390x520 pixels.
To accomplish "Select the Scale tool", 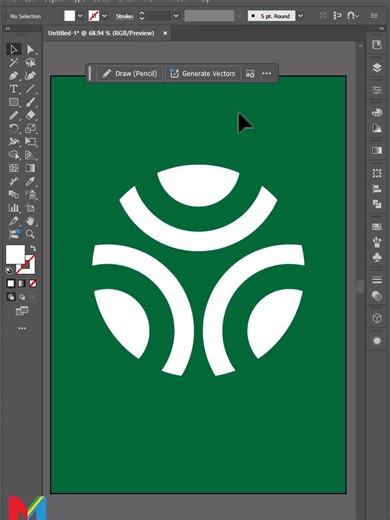I will 30,128.
